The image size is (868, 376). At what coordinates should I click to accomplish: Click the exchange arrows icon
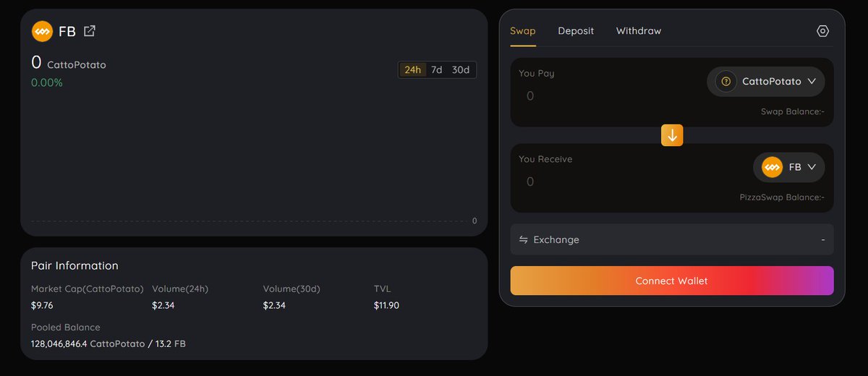tap(524, 239)
